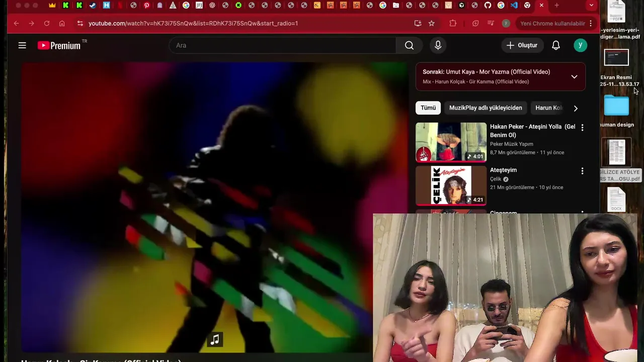Open options for Ateşteyim video

[582, 171]
